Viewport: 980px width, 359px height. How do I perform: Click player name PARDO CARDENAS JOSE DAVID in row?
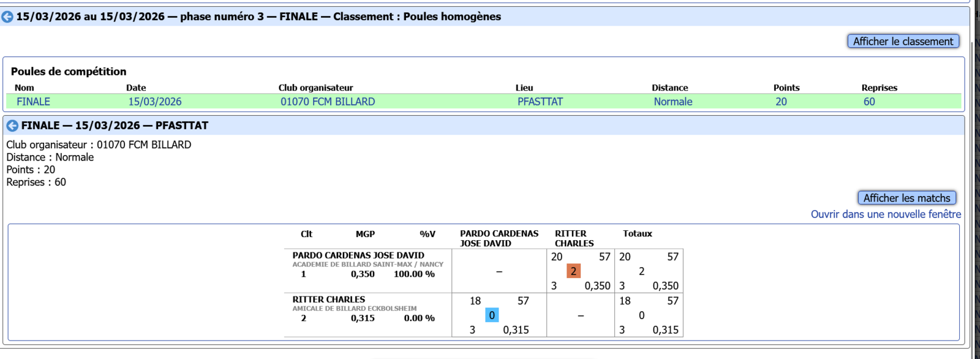pos(358,255)
